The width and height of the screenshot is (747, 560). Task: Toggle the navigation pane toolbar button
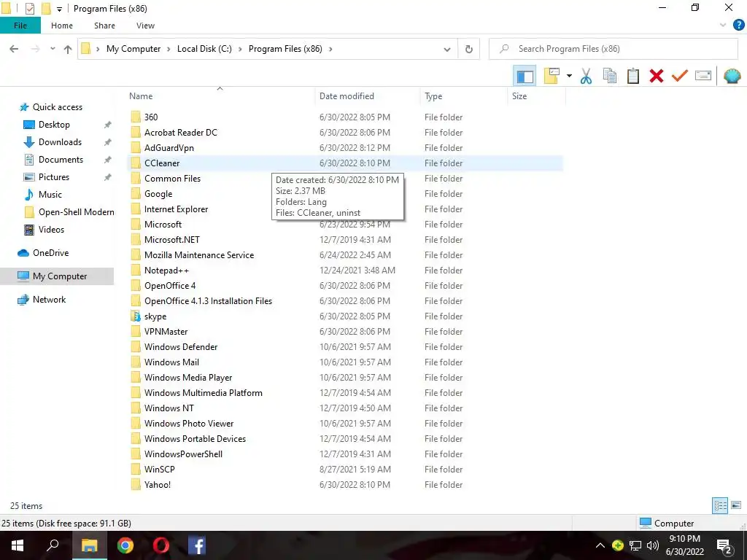tap(525, 76)
